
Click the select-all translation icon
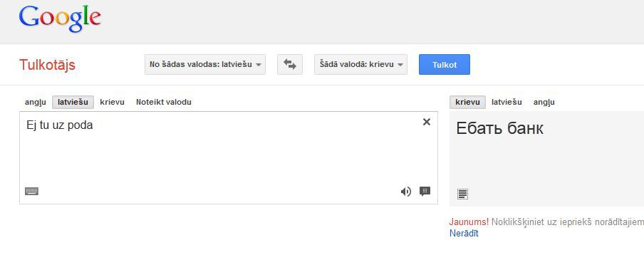(x=462, y=194)
